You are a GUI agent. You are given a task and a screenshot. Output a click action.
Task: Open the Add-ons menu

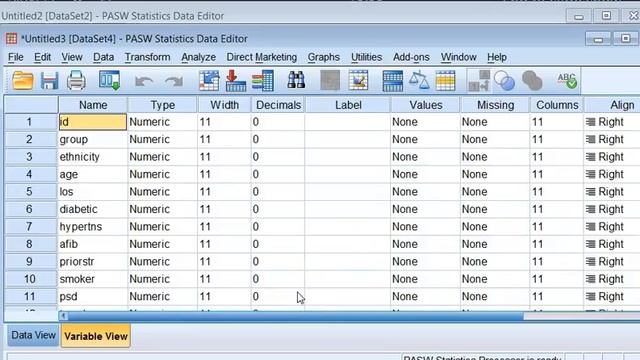click(x=411, y=57)
